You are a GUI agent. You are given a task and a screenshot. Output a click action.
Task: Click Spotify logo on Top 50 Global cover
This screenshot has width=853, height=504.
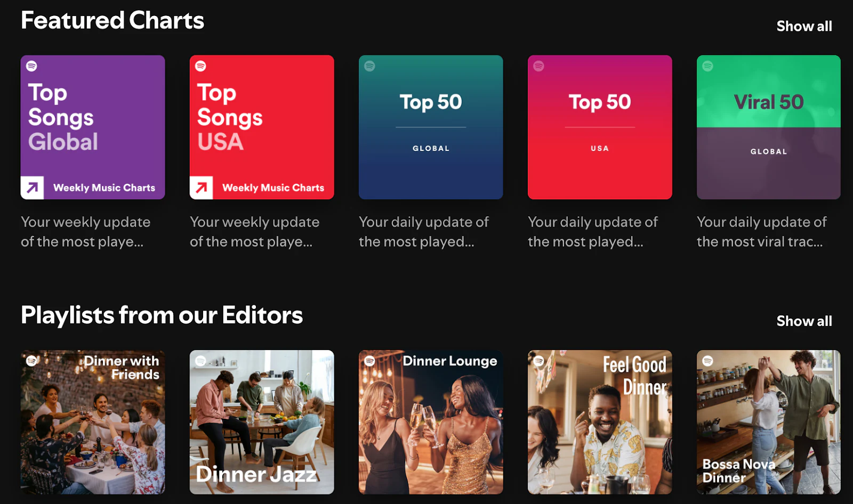[369, 66]
